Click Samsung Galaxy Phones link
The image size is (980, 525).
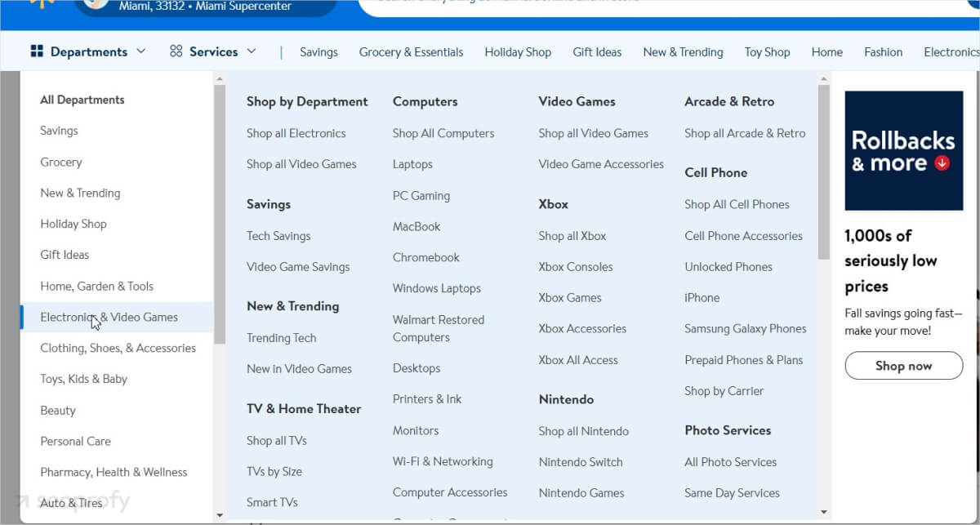(746, 329)
